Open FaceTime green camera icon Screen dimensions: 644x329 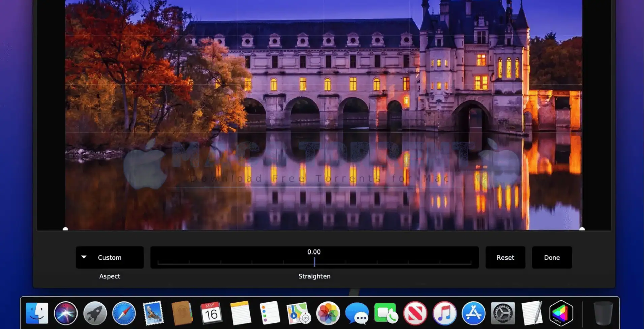[386, 313]
